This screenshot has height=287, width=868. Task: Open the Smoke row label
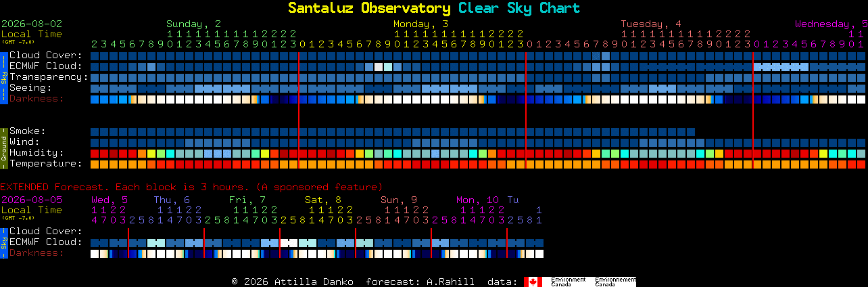(28, 131)
